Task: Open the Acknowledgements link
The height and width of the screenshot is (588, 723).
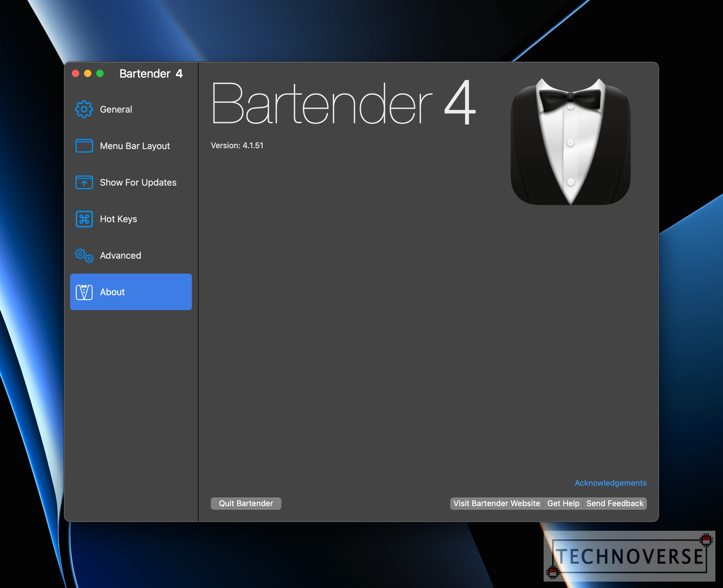Action: pyautogui.click(x=610, y=483)
